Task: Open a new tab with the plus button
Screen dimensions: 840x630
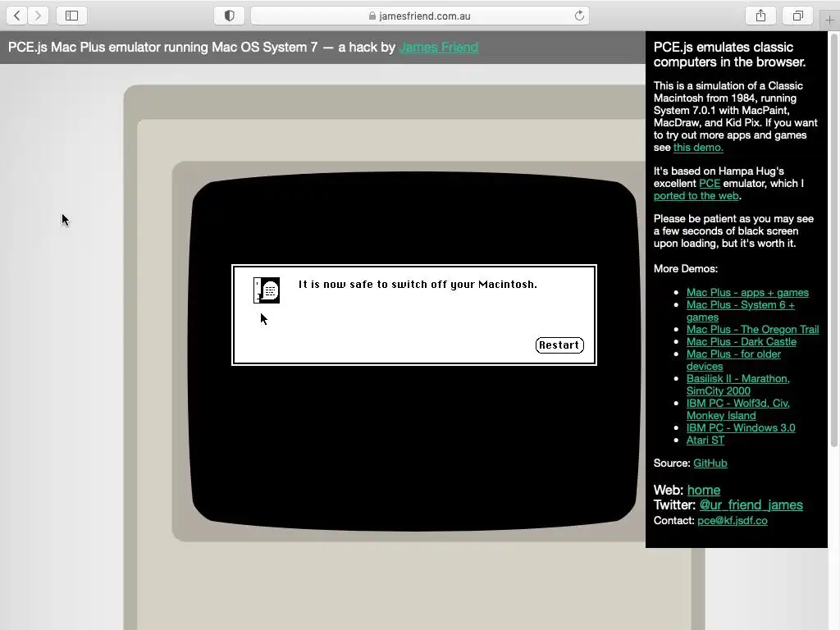Action: (x=830, y=20)
